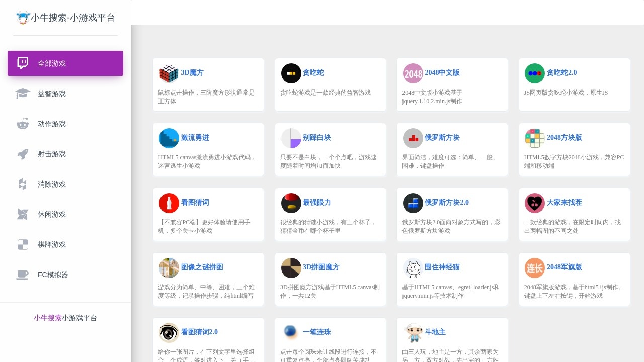Select the 休闲游戏 pinwheel icon
644x362 pixels.
tap(22, 214)
